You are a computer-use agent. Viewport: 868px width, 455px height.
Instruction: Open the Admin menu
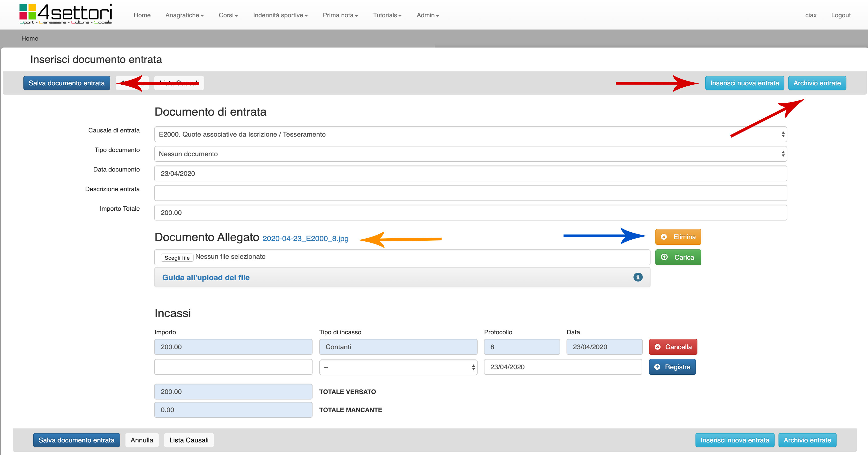pos(427,15)
